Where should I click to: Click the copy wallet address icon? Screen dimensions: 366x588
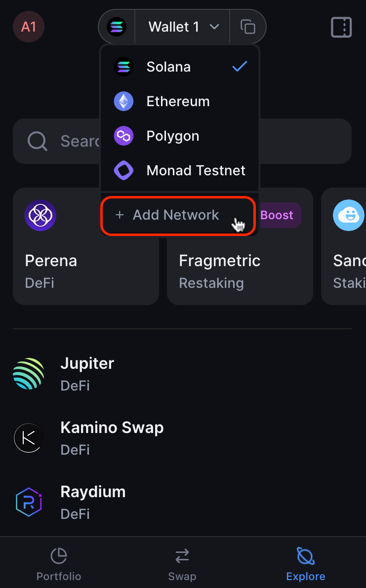click(248, 27)
